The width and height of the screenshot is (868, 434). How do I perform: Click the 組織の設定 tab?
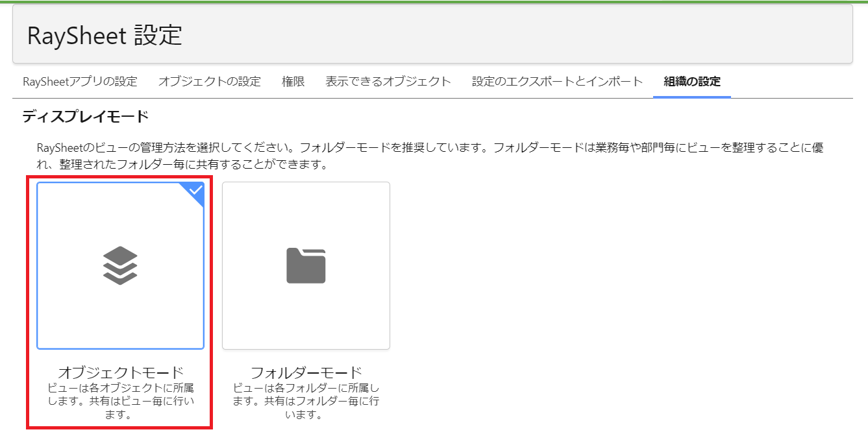tap(692, 82)
